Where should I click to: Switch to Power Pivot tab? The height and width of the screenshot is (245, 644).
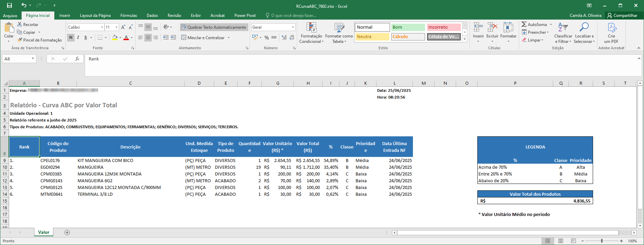point(245,16)
